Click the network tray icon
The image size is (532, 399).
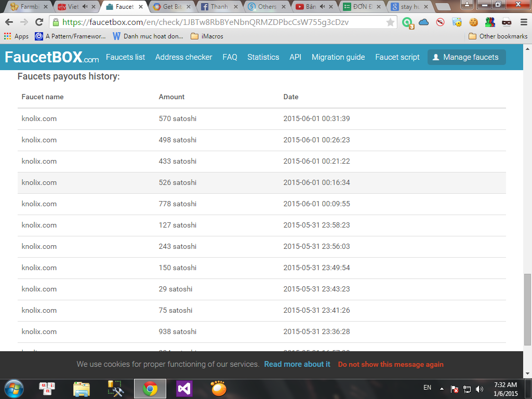pyautogui.click(x=467, y=389)
